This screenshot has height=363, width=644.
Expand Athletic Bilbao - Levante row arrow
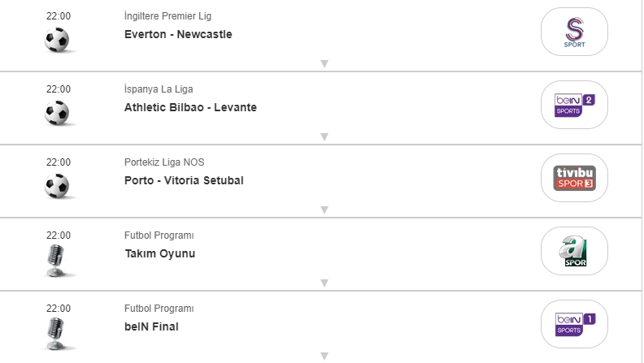tap(324, 136)
